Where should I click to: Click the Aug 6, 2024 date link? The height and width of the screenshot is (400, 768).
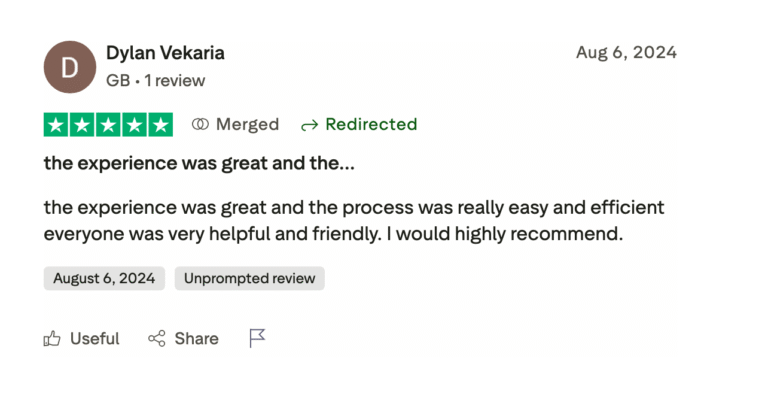click(x=626, y=53)
